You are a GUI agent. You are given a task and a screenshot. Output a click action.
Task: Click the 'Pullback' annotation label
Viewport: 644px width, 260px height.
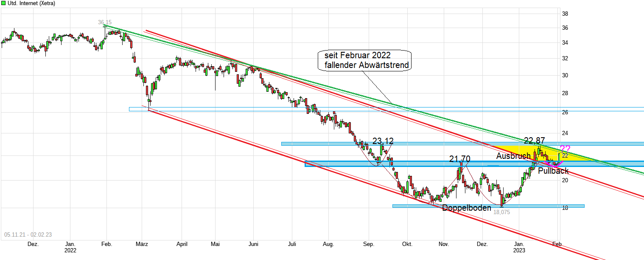coord(553,171)
